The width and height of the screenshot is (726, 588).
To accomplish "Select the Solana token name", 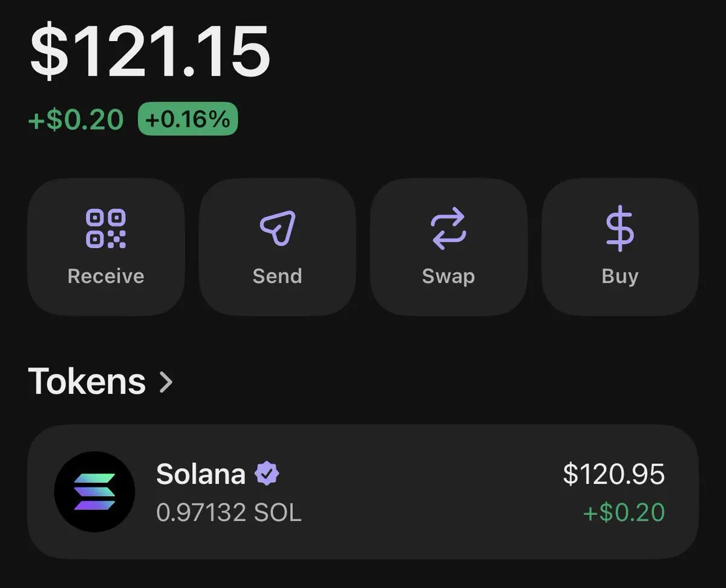I will [x=200, y=474].
